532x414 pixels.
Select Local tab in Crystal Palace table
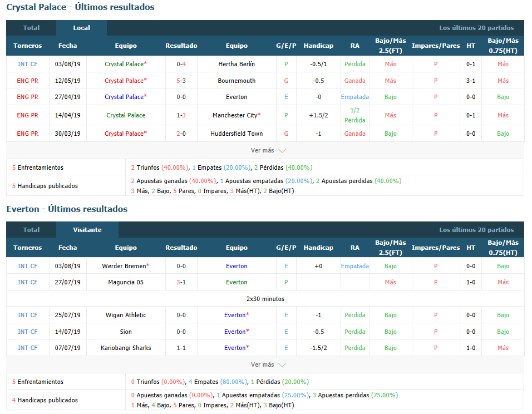click(81, 28)
